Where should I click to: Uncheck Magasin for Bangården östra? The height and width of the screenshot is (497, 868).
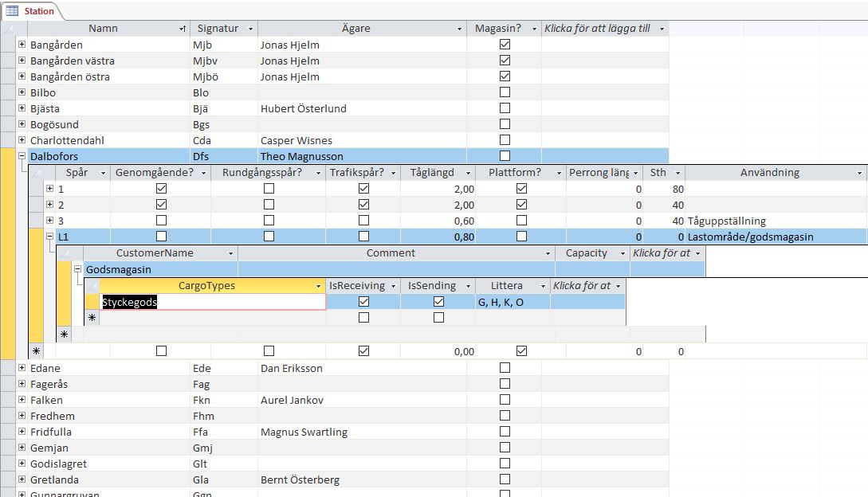click(x=505, y=76)
